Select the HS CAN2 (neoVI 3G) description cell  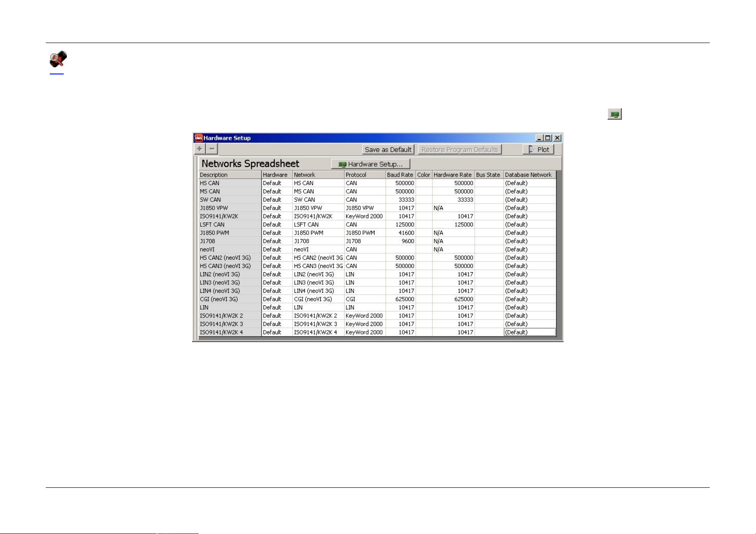(230, 258)
